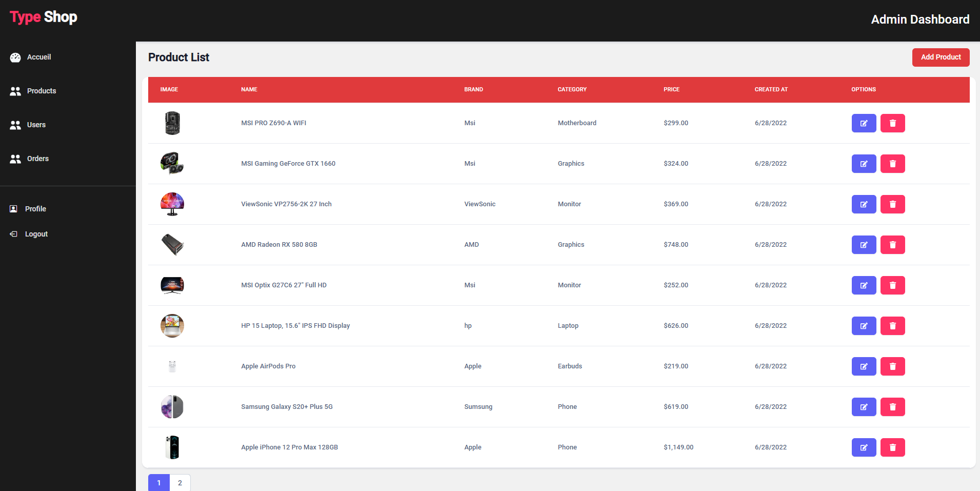Click the brand cell 'Sumsung'
Viewport: 980px width, 491px height.
[x=478, y=407]
